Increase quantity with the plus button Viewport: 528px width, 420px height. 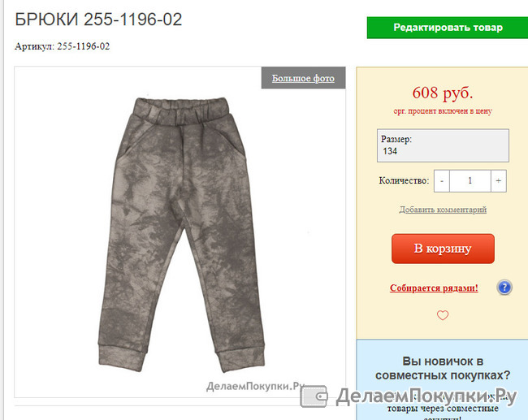pyautogui.click(x=499, y=181)
